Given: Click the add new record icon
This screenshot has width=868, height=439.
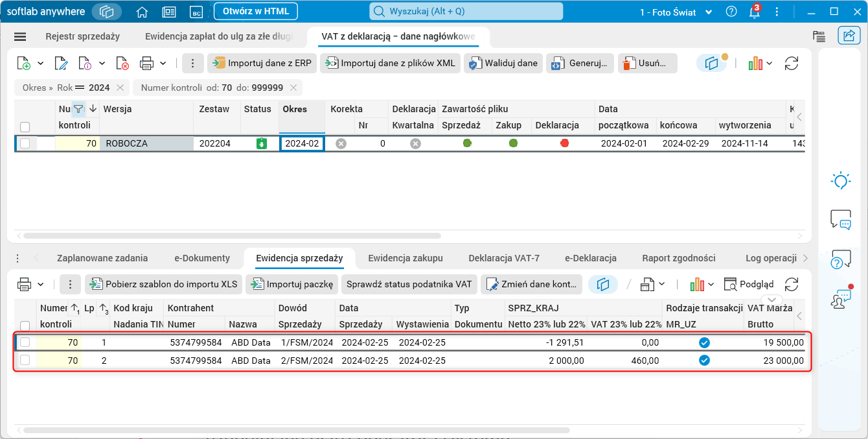Looking at the screenshot, I should pos(23,63).
